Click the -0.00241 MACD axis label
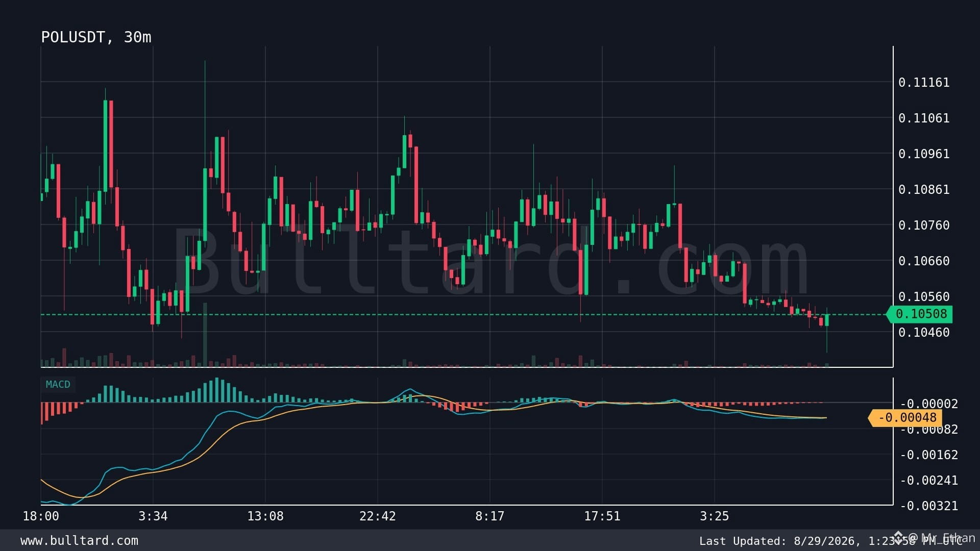The height and width of the screenshot is (551, 980). [929, 481]
